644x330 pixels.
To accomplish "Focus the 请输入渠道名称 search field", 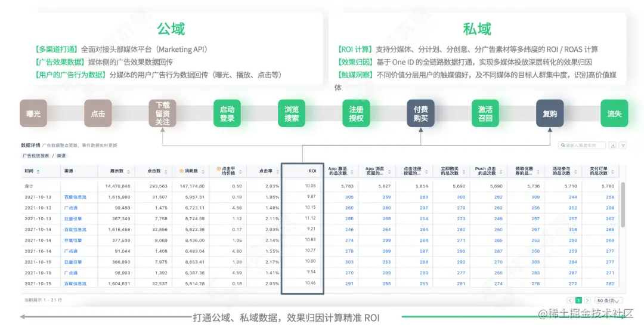I will pyautogui.click(x=582, y=145).
